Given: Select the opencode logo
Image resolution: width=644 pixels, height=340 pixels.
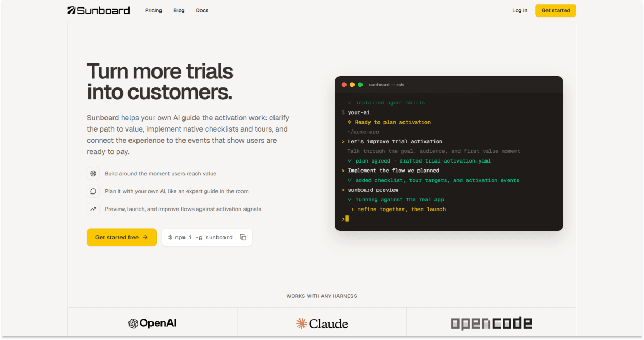Looking at the screenshot, I should (491, 323).
